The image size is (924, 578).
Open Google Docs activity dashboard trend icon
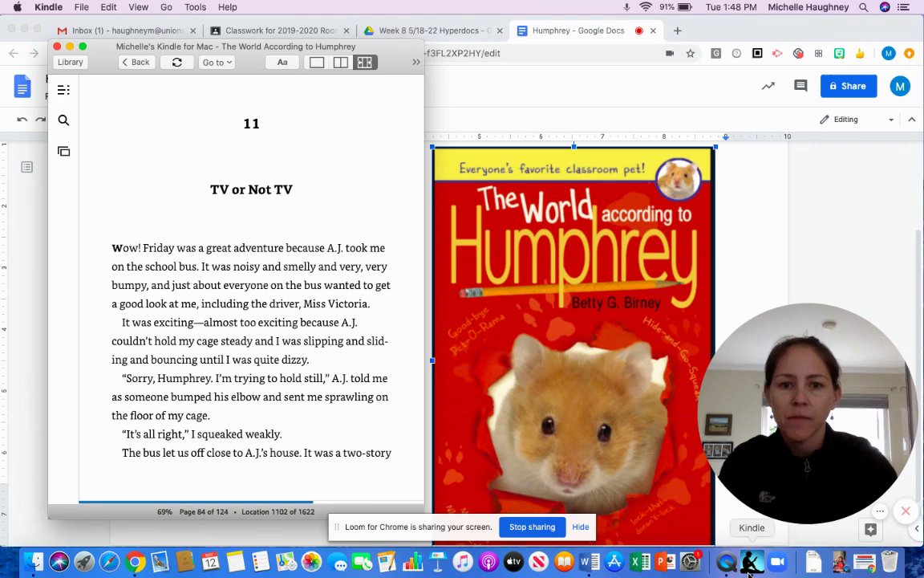pyautogui.click(x=768, y=86)
